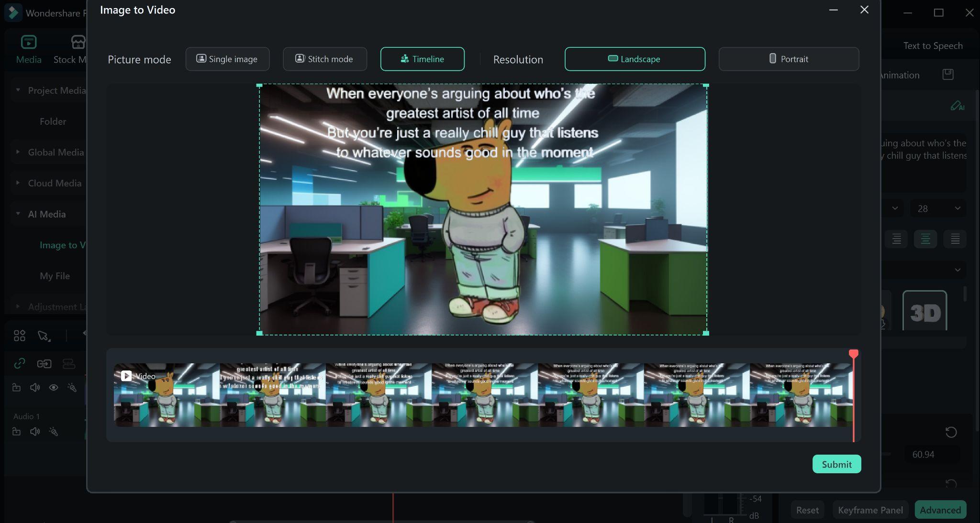Screen dimensions: 980x523
Task: Lock the Audio 1 track
Action: click(16, 432)
